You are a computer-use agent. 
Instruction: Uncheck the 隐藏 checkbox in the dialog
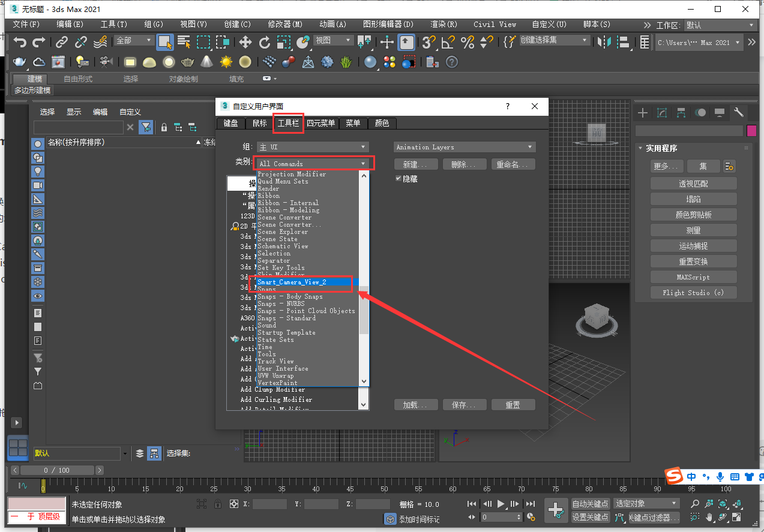coord(397,178)
